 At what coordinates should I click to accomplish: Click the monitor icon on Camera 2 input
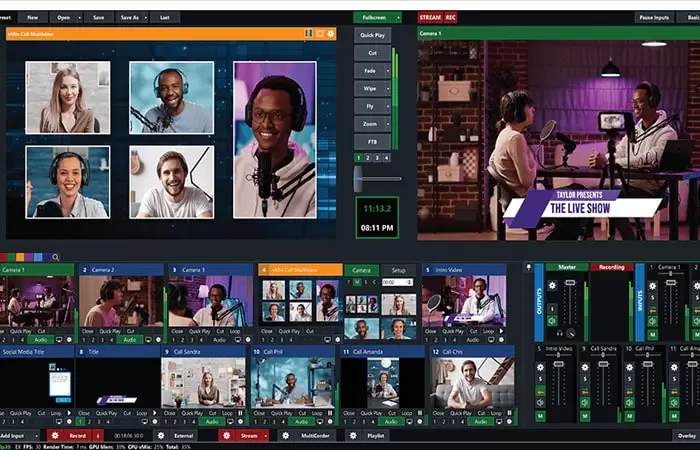click(x=148, y=340)
